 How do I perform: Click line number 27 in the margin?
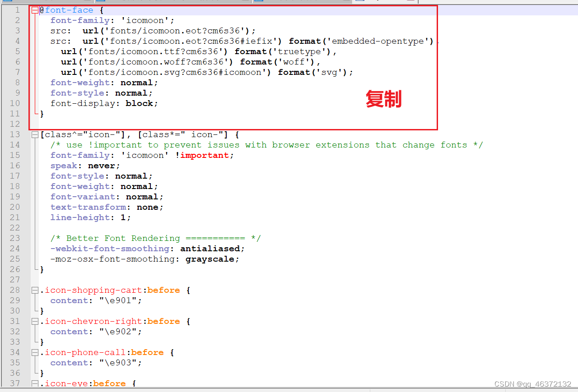(x=15, y=280)
